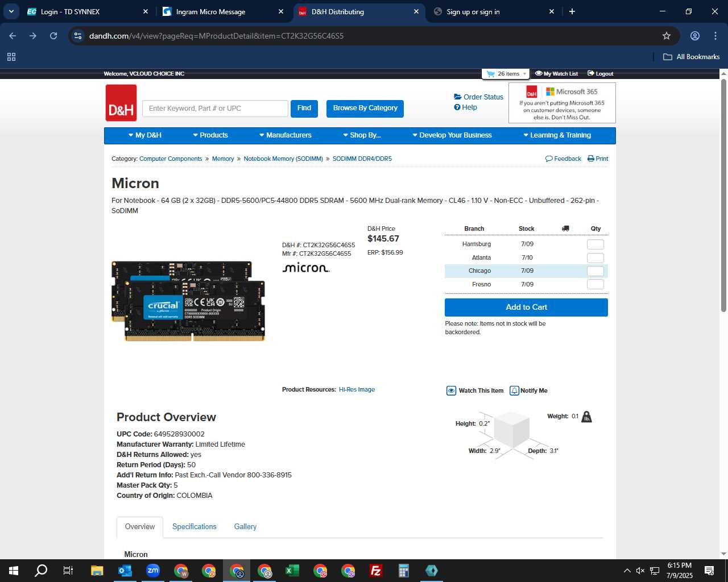Click the Micron brand logo
Image resolution: width=728 pixels, height=582 pixels.
(x=306, y=268)
